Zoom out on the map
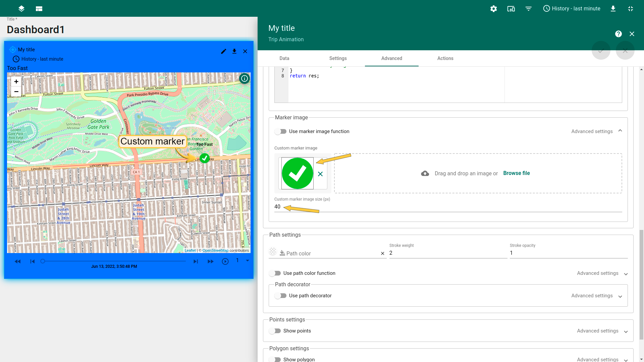644x362 pixels. click(x=16, y=92)
